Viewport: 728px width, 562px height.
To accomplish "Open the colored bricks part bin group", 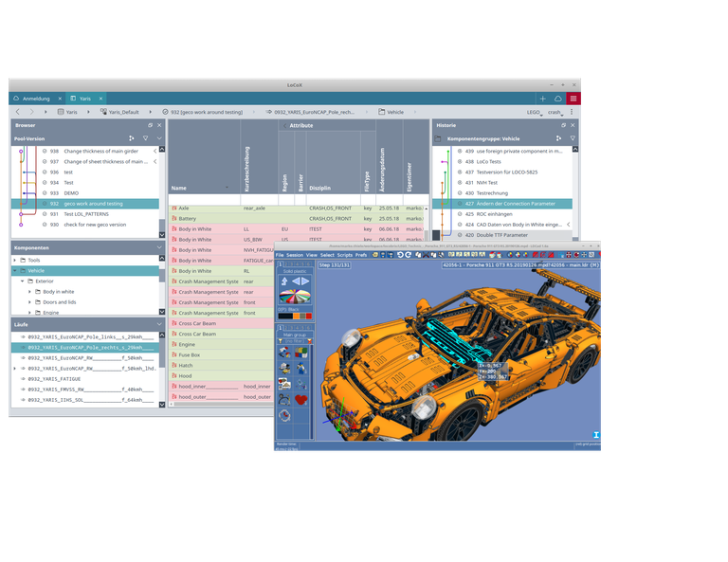I will (x=301, y=353).
